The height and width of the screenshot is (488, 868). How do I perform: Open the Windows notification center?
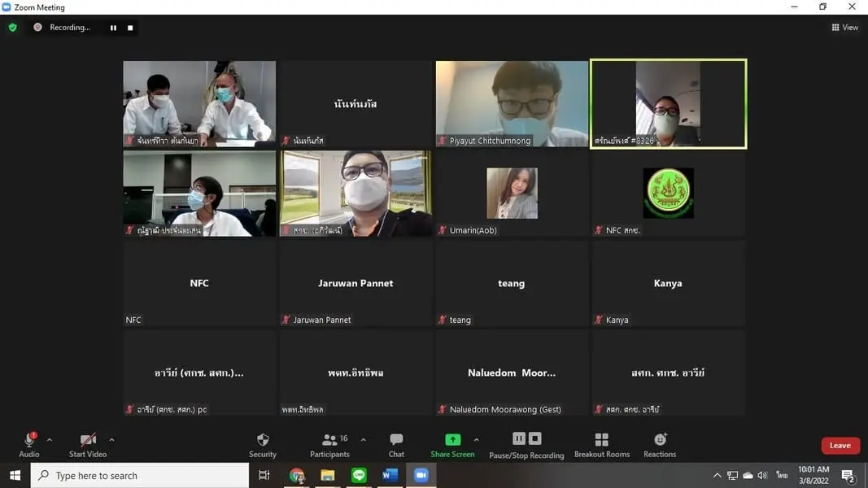[848, 475]
